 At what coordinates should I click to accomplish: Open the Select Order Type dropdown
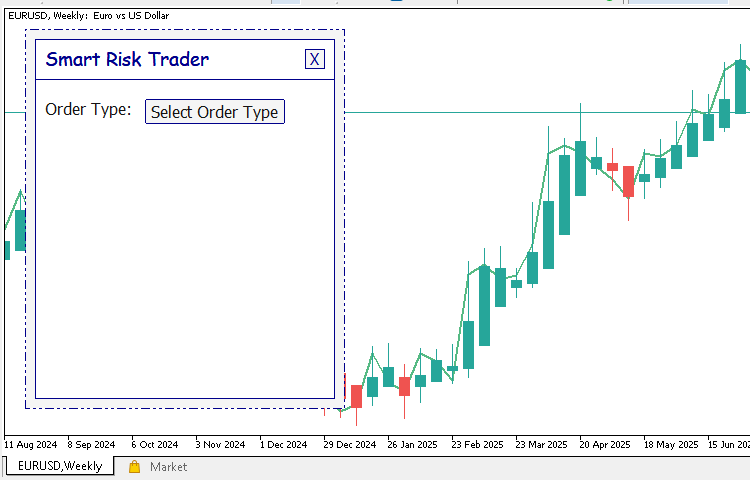click(215, 112)
